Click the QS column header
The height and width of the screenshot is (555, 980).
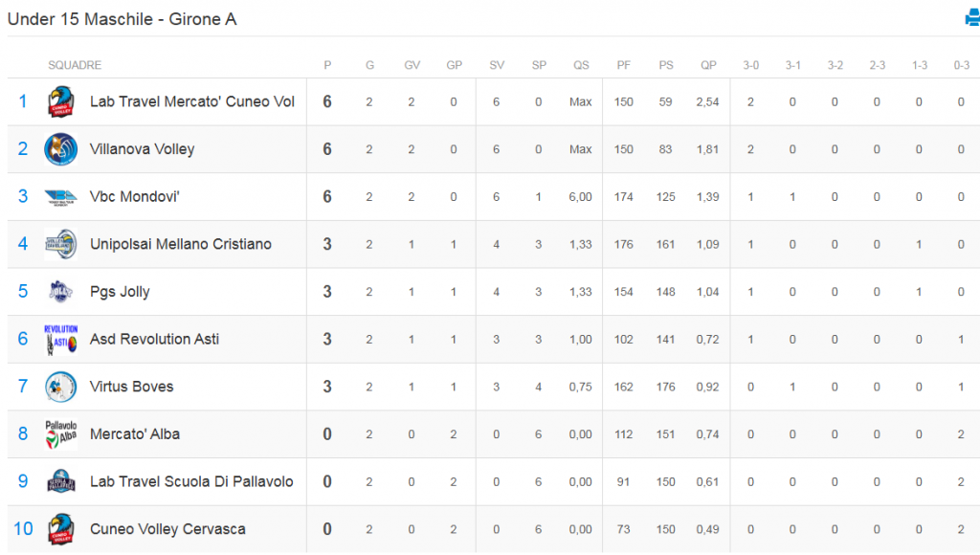click(581, 65)
